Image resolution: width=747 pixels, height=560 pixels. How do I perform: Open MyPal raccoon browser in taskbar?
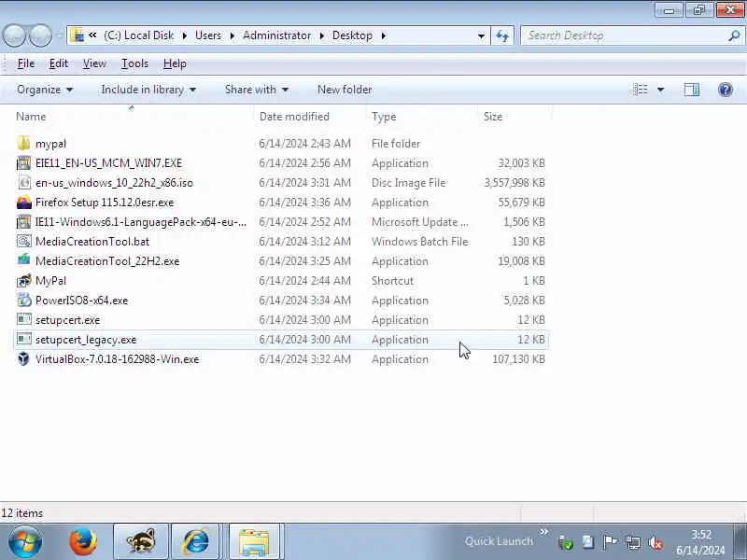coord(141,541)
